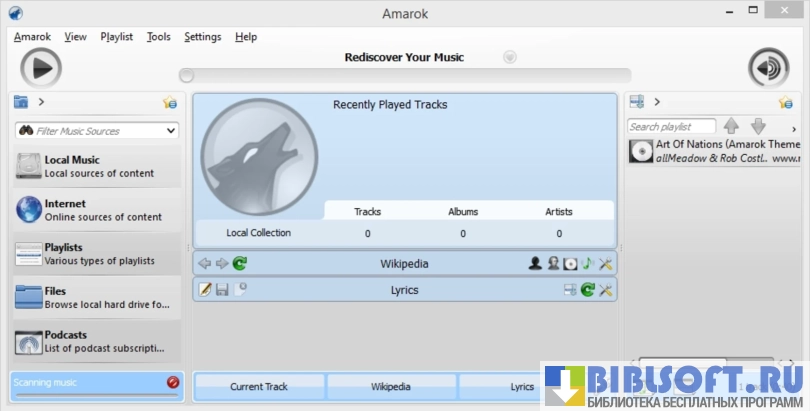
Task: Click the Rediscover Your Music title
Action: pyautogui.click(x=404, y=57)
